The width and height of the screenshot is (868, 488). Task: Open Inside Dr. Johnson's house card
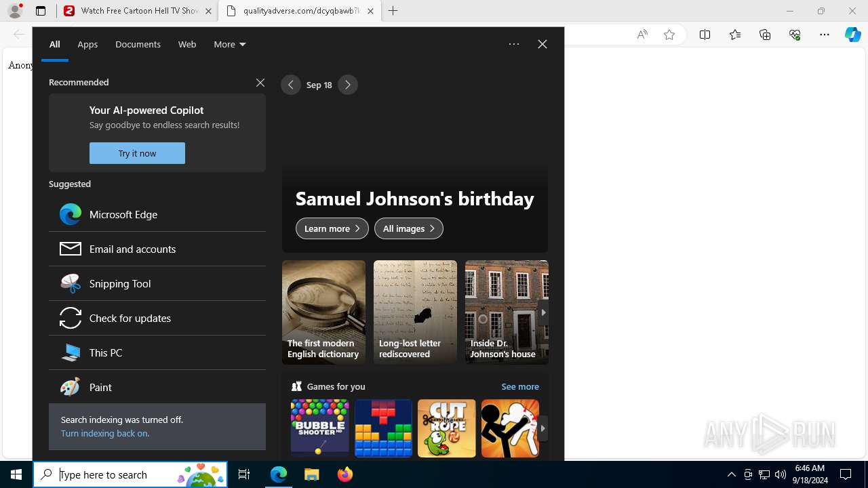coord(507,312)
